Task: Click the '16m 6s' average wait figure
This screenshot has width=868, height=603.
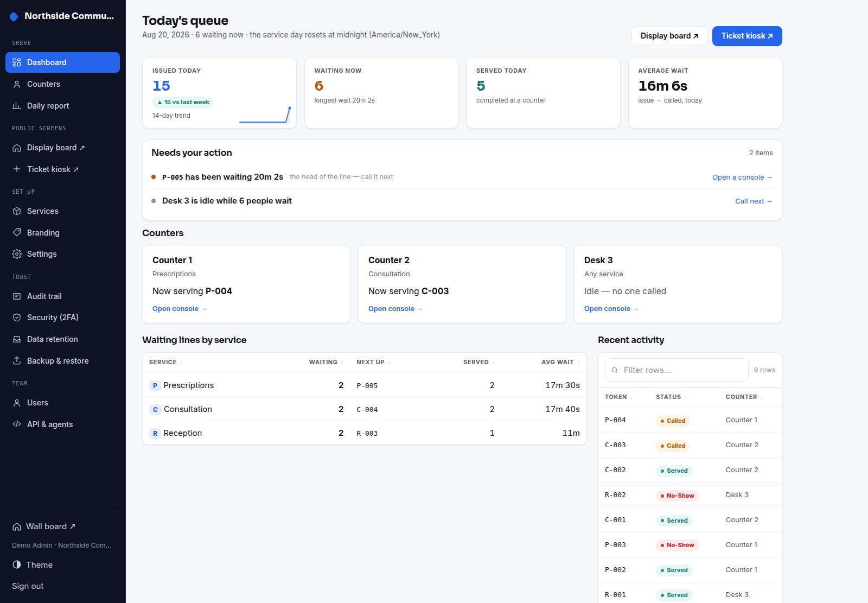Action: click(663, 86)
